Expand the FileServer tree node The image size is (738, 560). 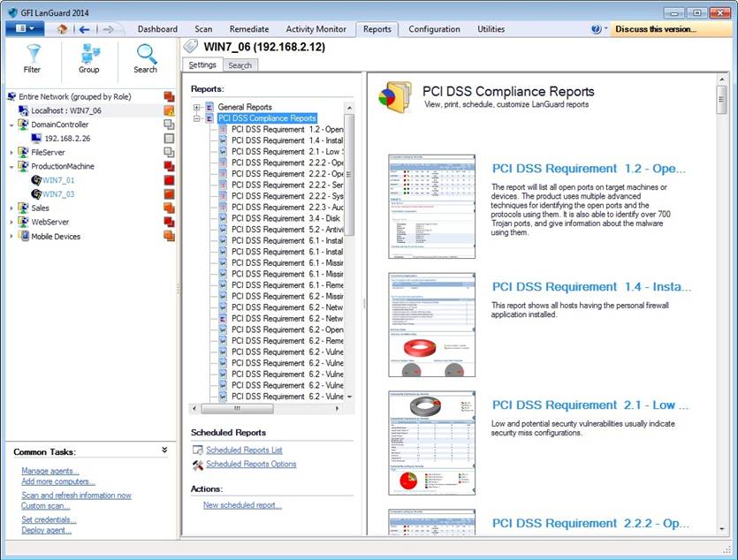pos(11,153)
